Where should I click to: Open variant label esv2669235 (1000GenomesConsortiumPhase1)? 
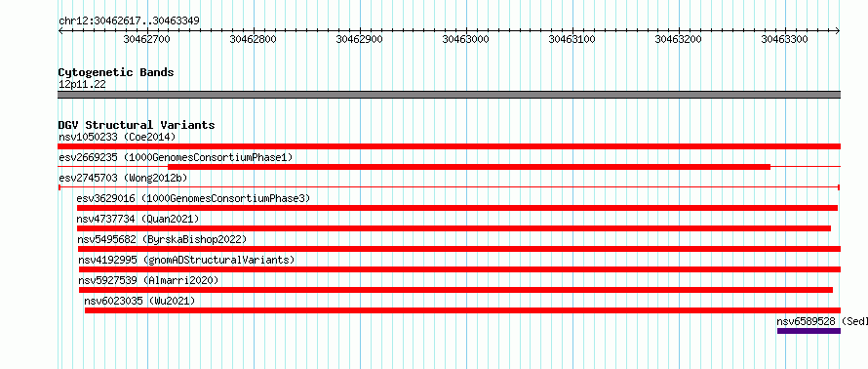[176, 157]
